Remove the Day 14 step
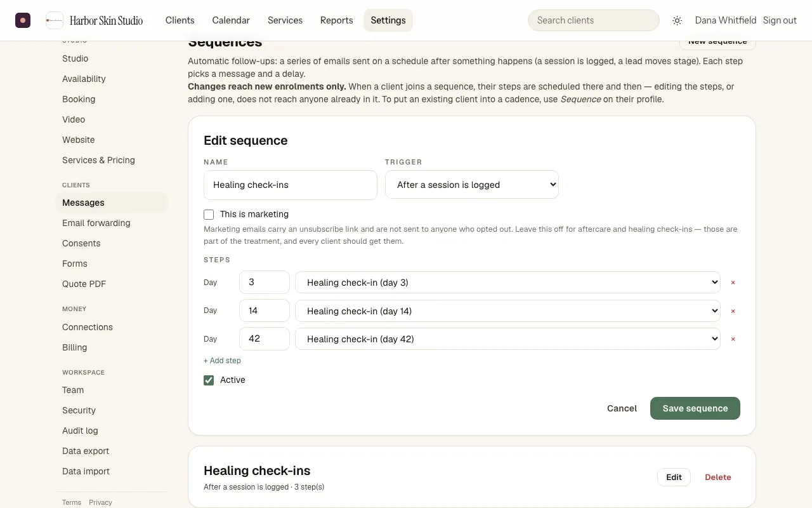The image size is (812, 508). coord(733,311)
